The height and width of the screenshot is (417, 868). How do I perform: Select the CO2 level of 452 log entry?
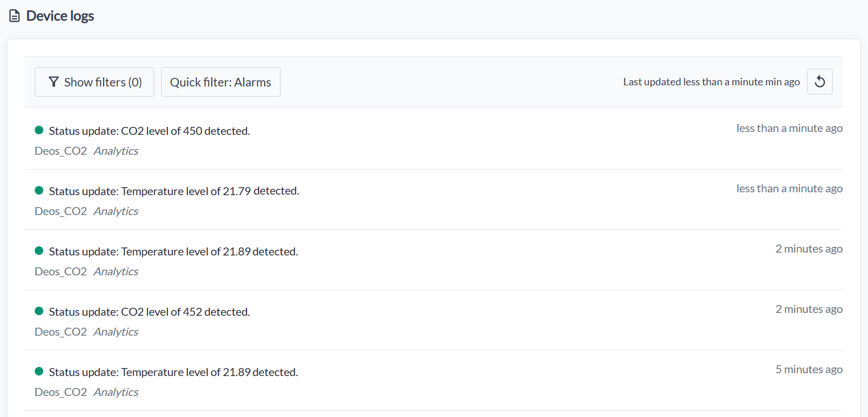pyautogui.click(x=433, y=320)
